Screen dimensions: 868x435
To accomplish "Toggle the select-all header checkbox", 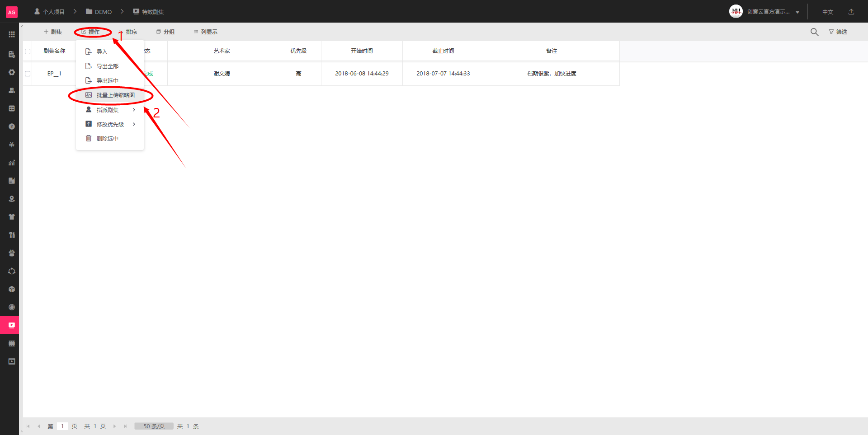I will 28,51.
